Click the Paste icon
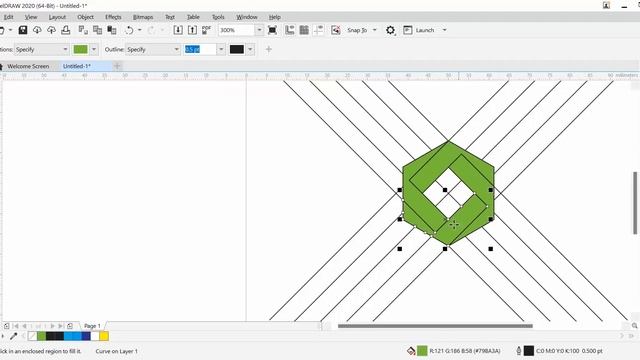 pyautogui.click(x=112, y=30)
